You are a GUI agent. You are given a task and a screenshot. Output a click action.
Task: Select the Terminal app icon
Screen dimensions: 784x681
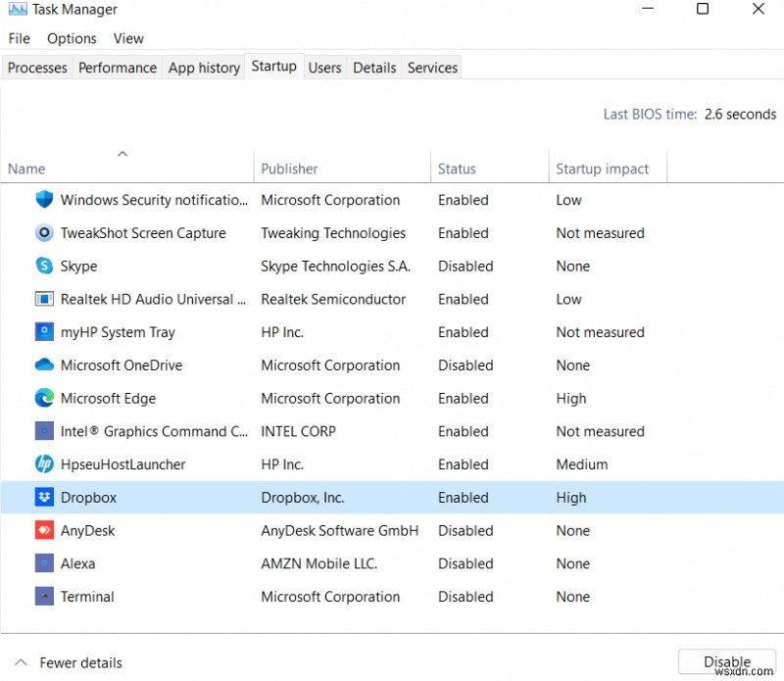coord(43,597)
